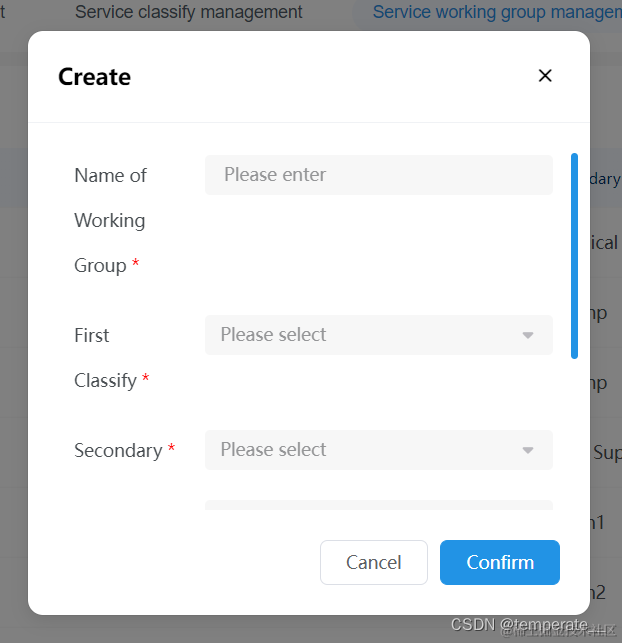
Task: Click the red asterisk next to Secondary
Action: (x=171, y=450)
